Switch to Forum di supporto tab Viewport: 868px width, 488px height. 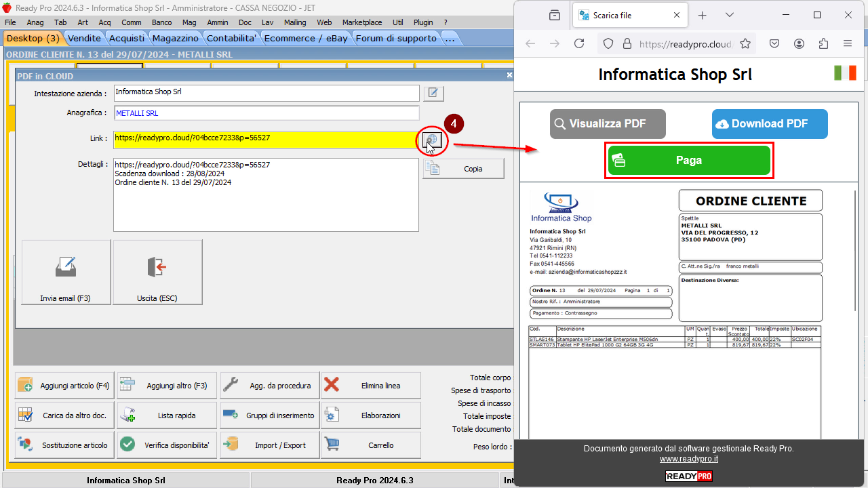tap(396, 38)
